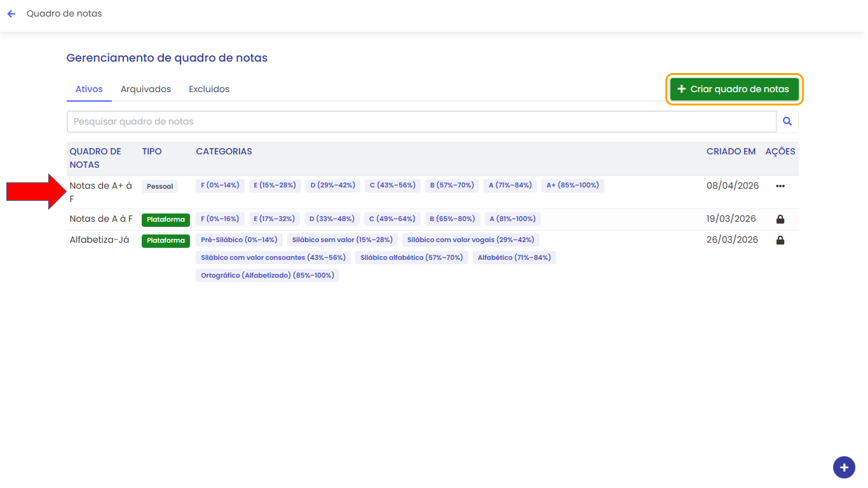Click the C (43%-56%) category chip
Screen dimensions: 868x488
point(393,186)
